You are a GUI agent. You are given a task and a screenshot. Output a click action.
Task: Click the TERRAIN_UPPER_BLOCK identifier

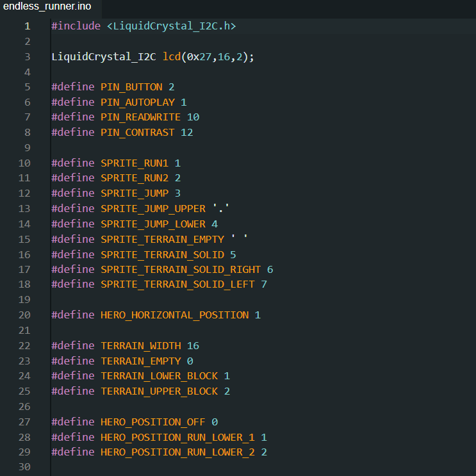coord(159,391)
